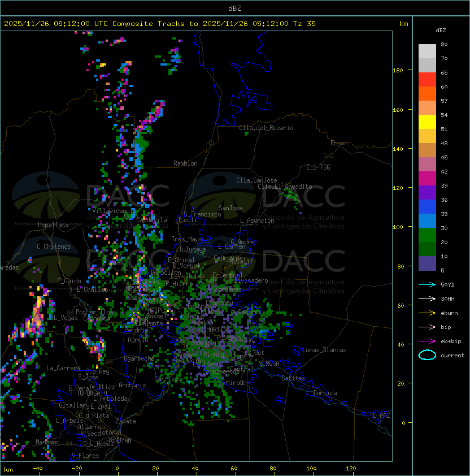Click the Tres_Mayo map label
The height and width of the screenshot is (476, 470).
[186, 239]
